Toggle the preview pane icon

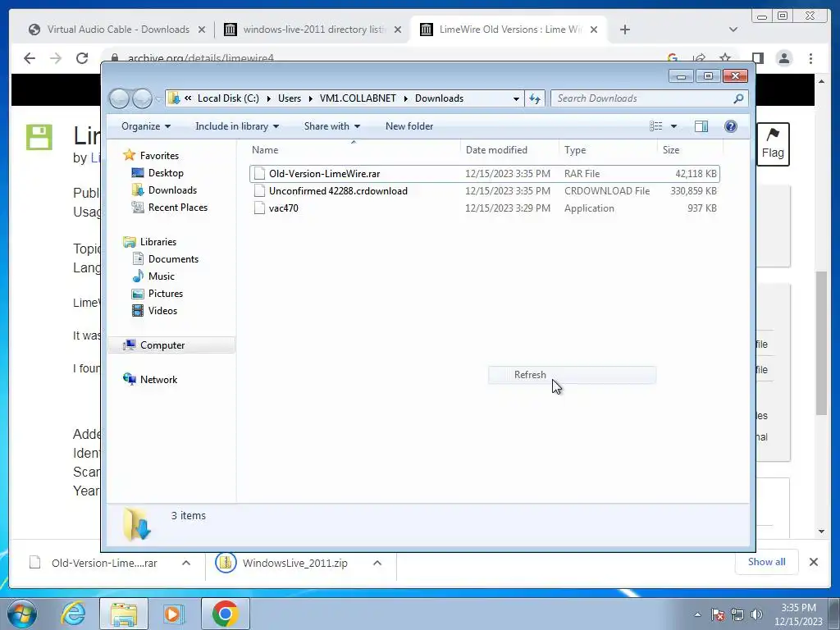pos(701,126)
